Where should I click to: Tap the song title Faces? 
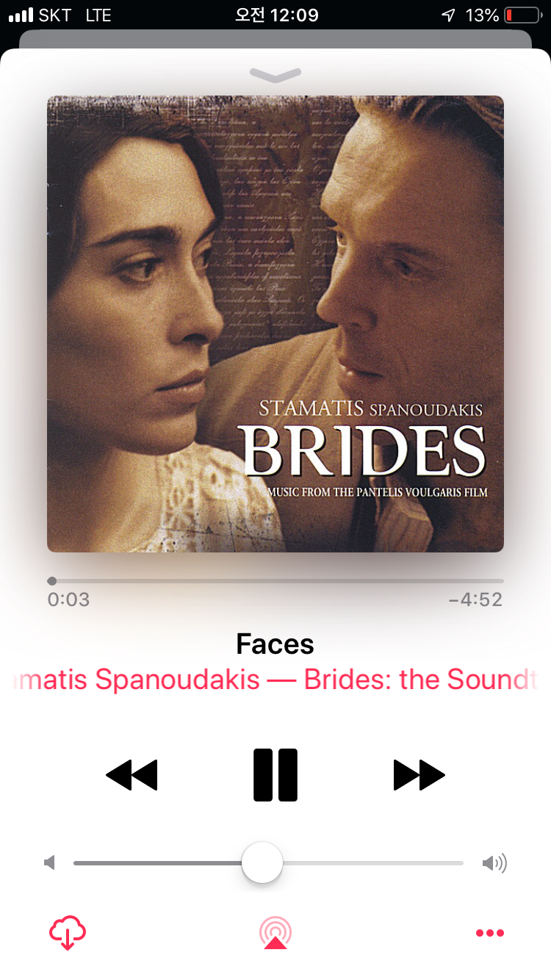(x=275, y=644)
